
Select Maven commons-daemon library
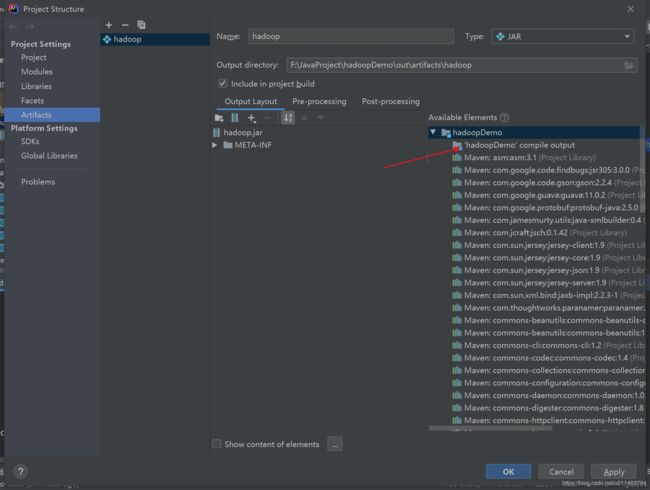coord(548,395)
